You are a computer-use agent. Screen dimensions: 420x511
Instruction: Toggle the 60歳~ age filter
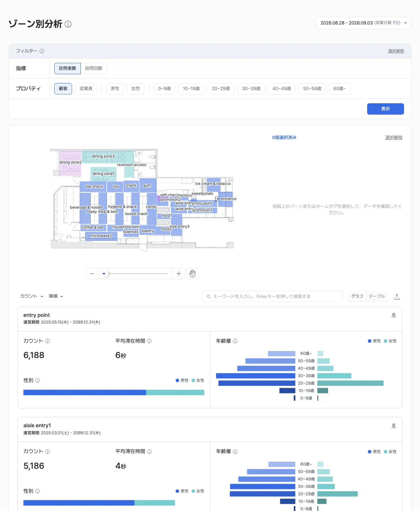[x=339, y=89]
